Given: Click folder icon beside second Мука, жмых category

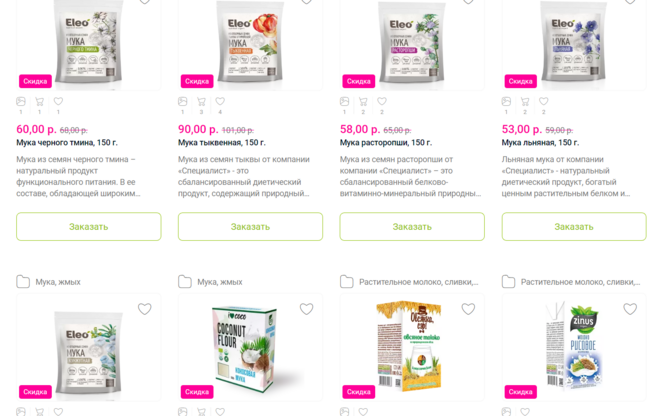Looking at the screenshot, I should point(184,282).
